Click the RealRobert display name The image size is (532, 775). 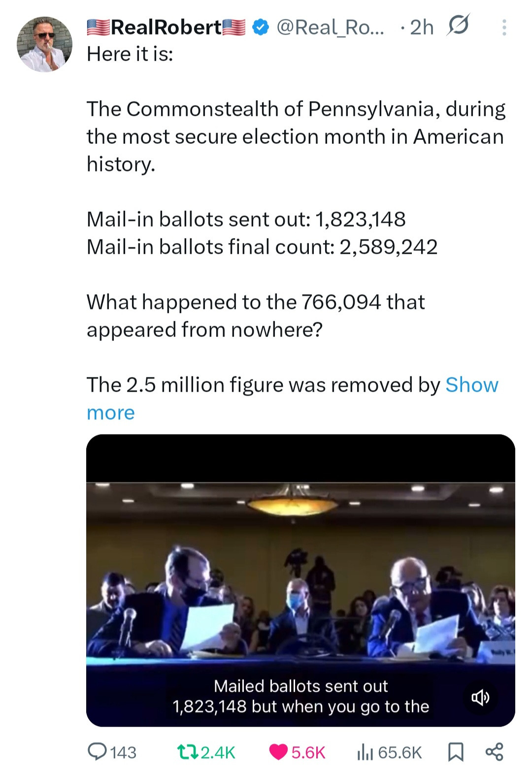(x=166, y=27)
